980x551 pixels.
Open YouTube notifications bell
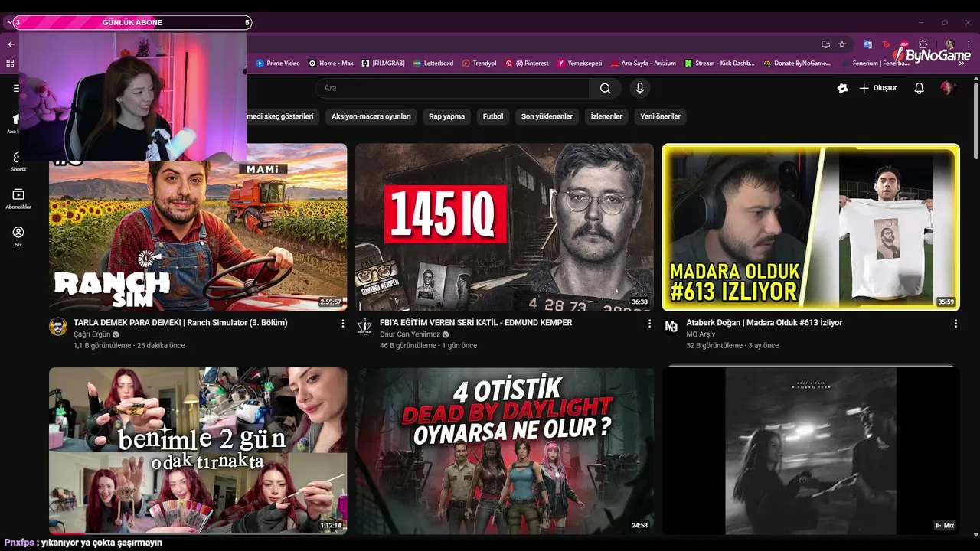(x=919, y=88)
